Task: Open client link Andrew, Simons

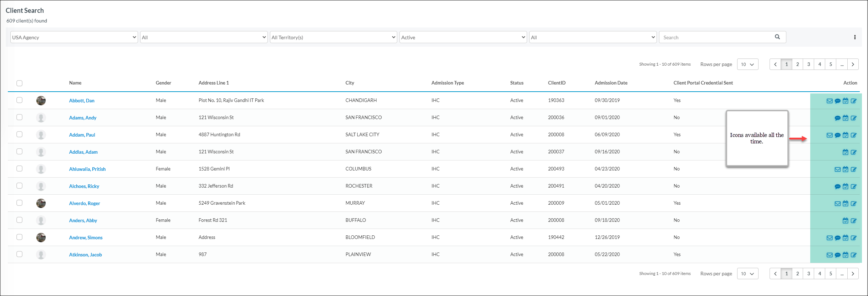Action: click(x=86, y=238)
